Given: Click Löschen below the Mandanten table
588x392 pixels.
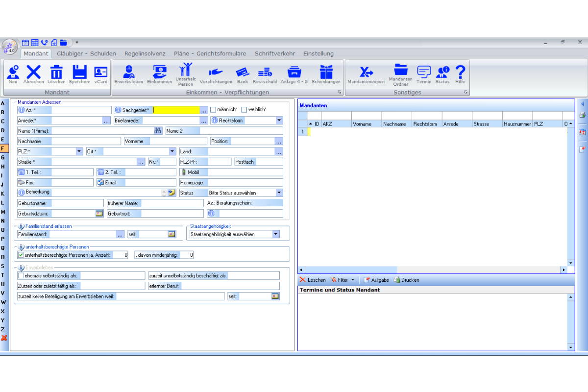Looking at the screenshot, I should pyautogui.click(x=313, y=280).
